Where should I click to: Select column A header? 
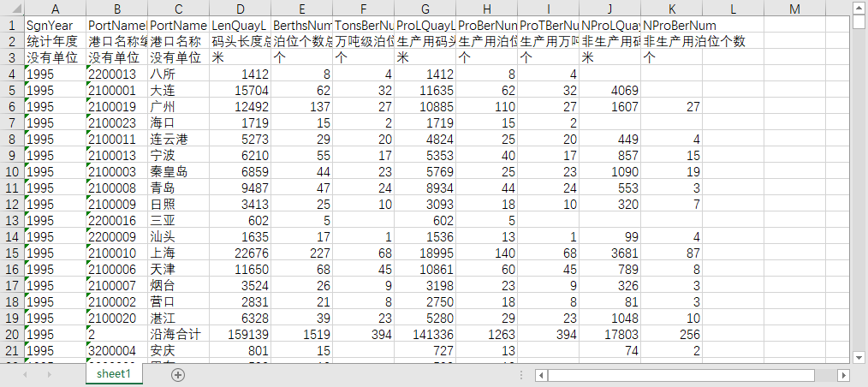click(56, 9)
